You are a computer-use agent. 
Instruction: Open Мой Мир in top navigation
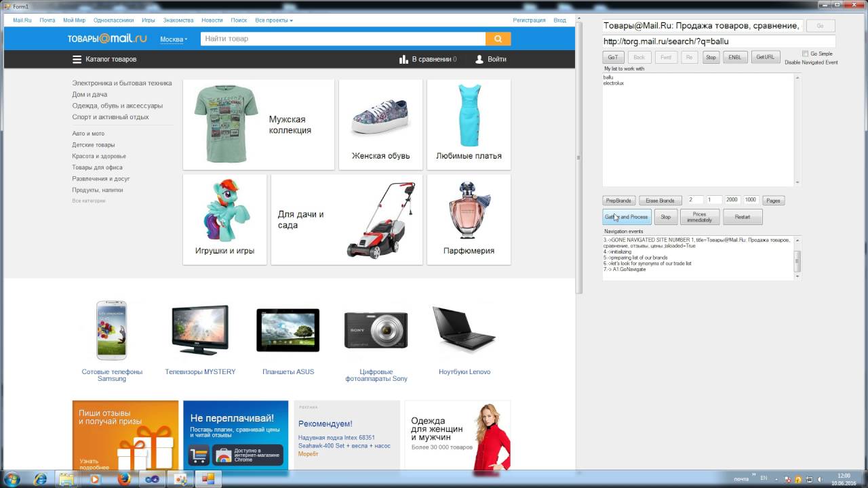pyautogui.click(x=74, y=20)
